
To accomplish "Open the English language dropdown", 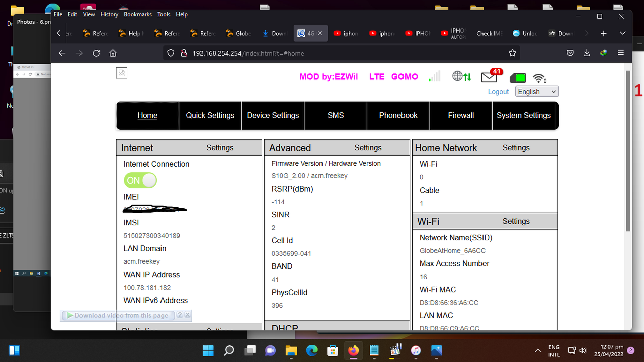I will (536, 91).
